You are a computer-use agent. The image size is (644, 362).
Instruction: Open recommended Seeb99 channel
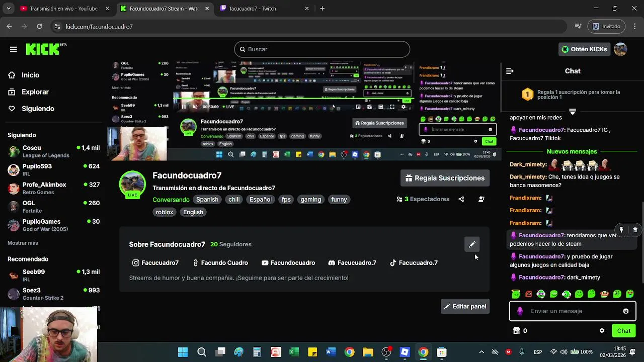53,276
